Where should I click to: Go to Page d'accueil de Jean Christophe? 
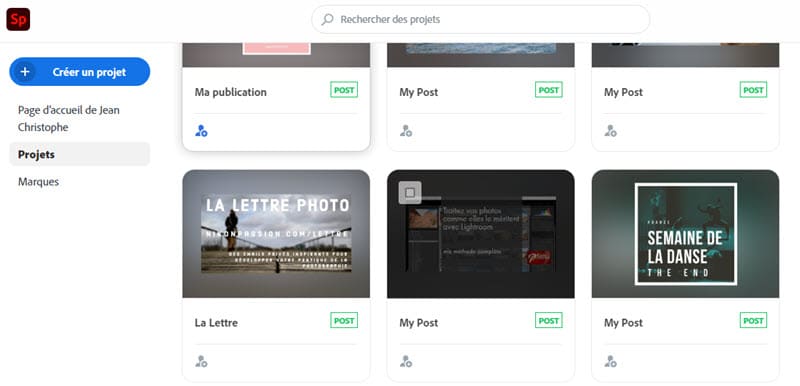click(69, 118)
